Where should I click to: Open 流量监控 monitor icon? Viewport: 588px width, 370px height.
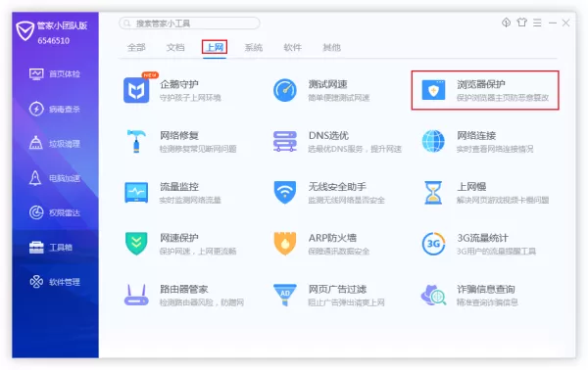[136, 192]
